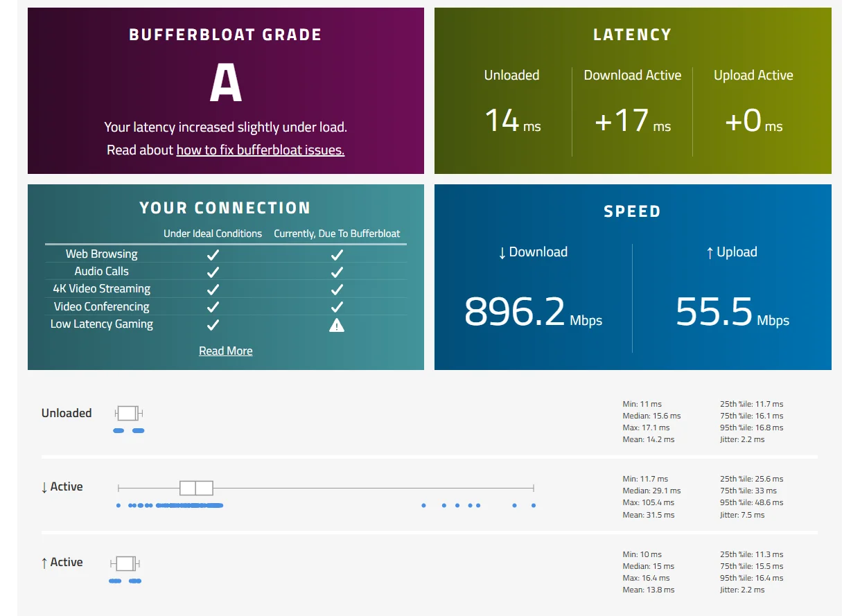
Task: Click the Jitter: 7.5 ms statistic
Action: tap(742, 515)
